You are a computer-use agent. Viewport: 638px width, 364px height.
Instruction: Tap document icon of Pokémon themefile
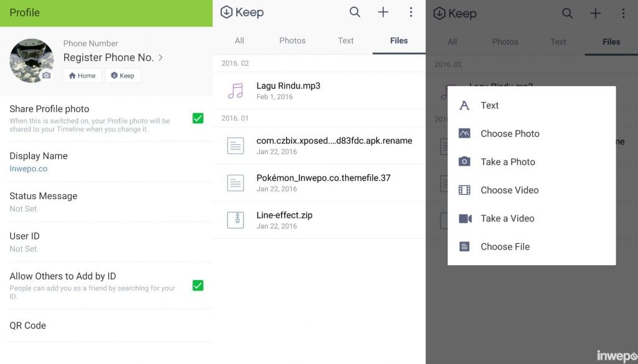pos(236,183)
